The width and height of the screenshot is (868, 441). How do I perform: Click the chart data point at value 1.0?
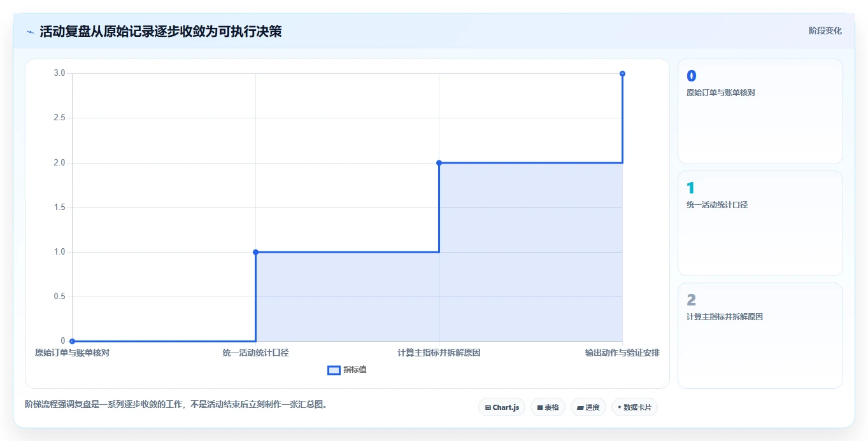click(x=255, y=252)
